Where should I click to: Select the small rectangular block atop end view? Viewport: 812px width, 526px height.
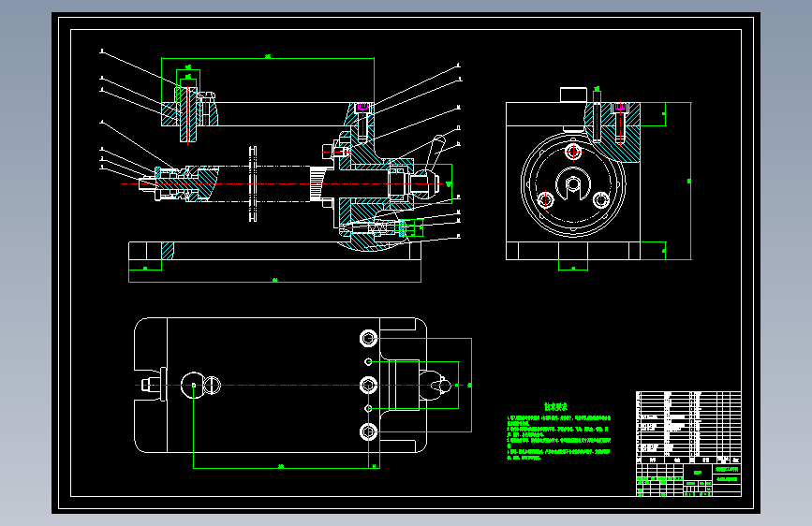tap(573, 95)
